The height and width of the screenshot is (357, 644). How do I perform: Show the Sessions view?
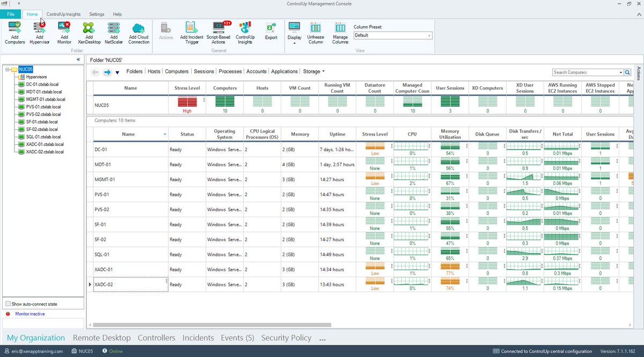[204, 71]
